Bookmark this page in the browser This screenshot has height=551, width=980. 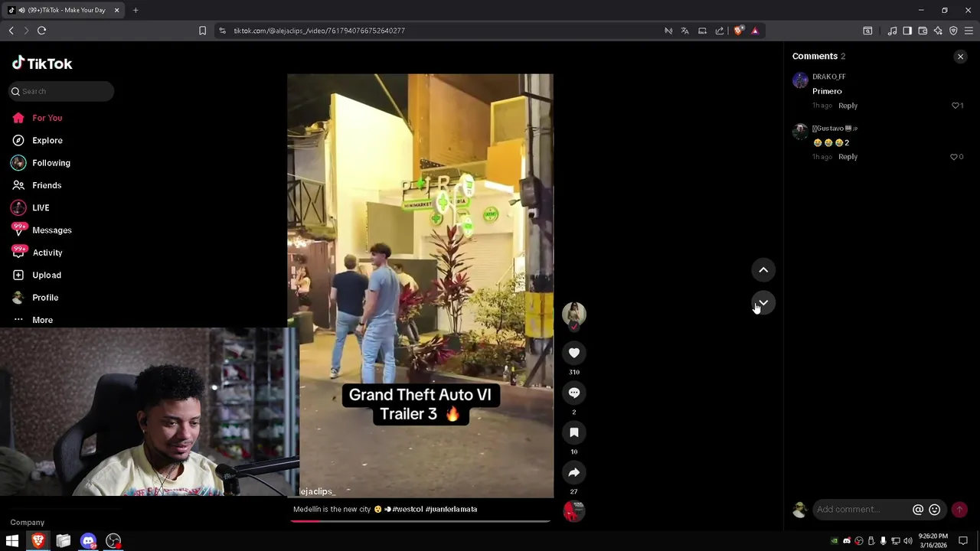[x=202, y=31]
